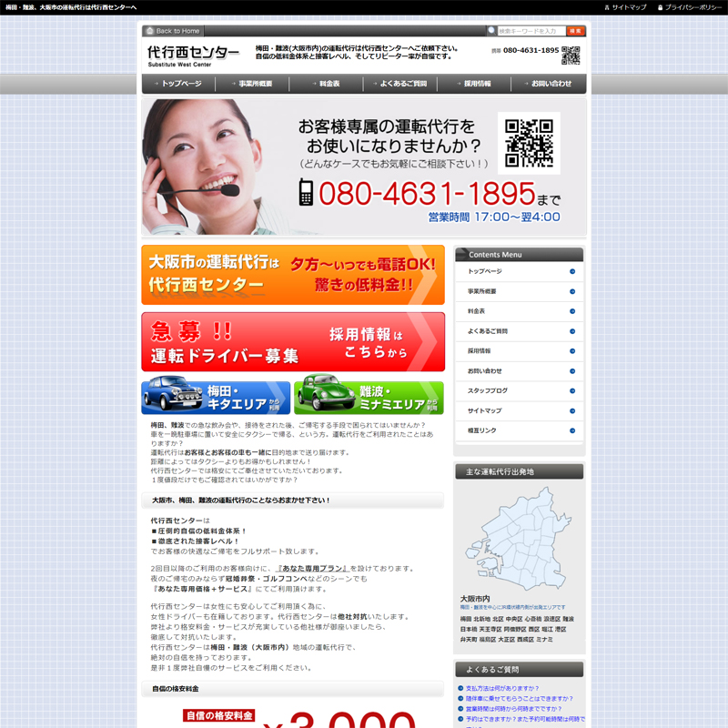Image resolution: width=728 pixels, height=728 pixels.
Task: Click the 『あなた専用プラン』 underlined link
Action: pos(311,569)
